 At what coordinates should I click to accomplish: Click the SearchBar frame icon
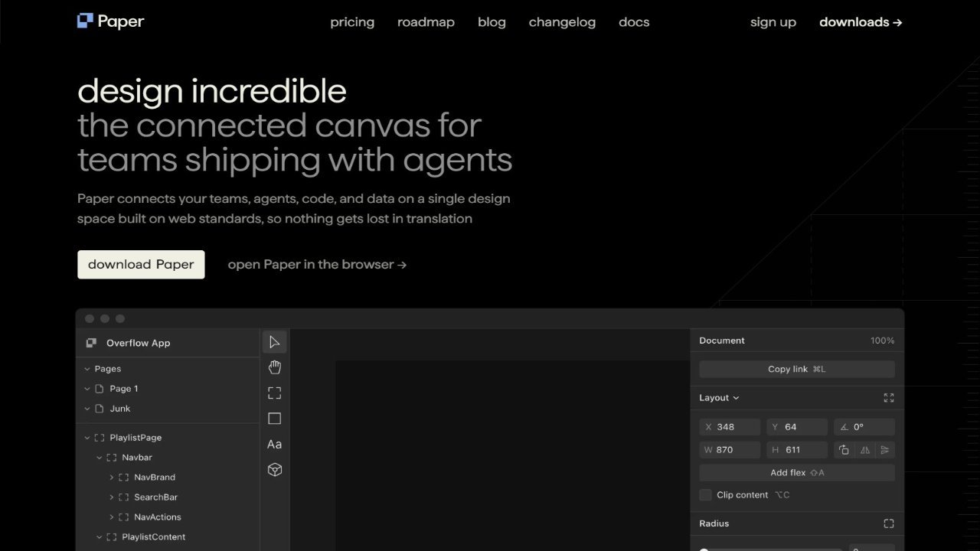click(x=123, y=497)
